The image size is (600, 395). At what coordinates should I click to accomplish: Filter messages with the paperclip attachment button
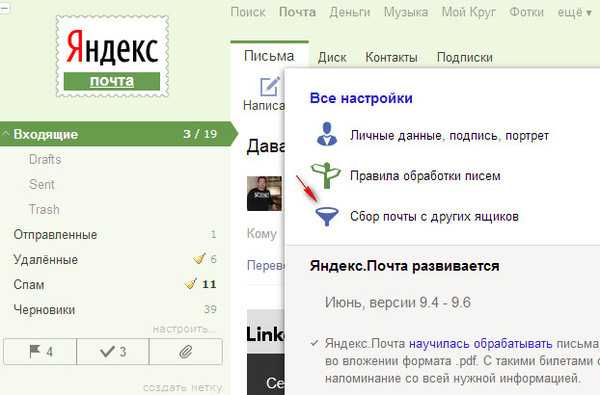click(x=186, y=351)
